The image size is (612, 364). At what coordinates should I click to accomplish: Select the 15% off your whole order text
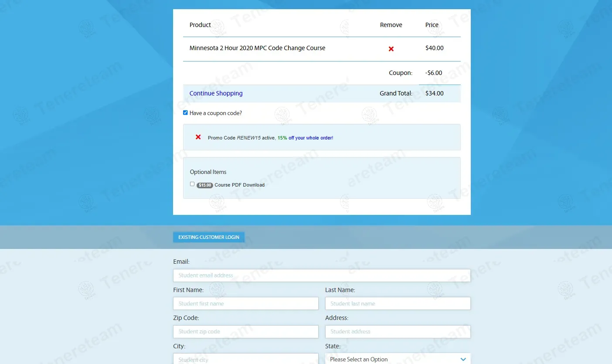pos(305,138)
